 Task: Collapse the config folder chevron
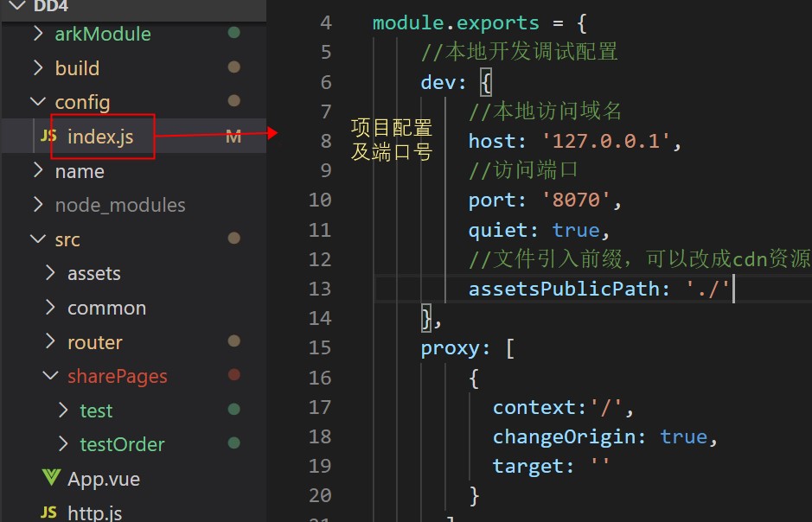point(38,101)
